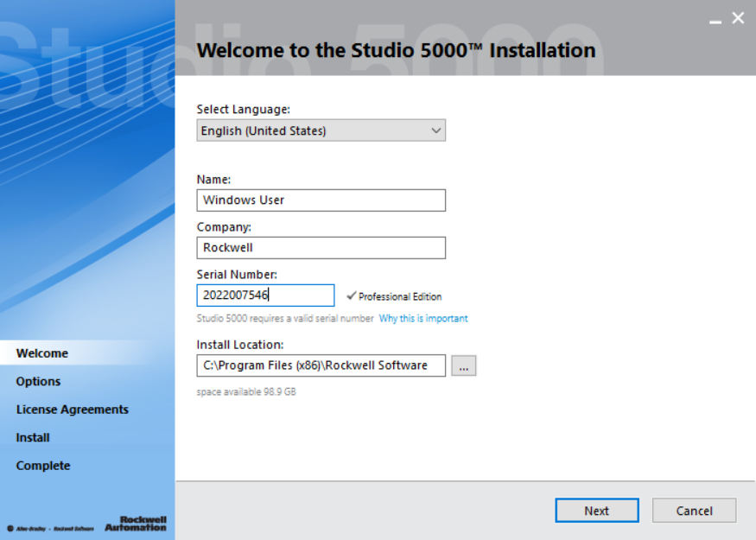Minimize the installer window
This screenshot has width=756, height=540.
click(x=715, y=22)
